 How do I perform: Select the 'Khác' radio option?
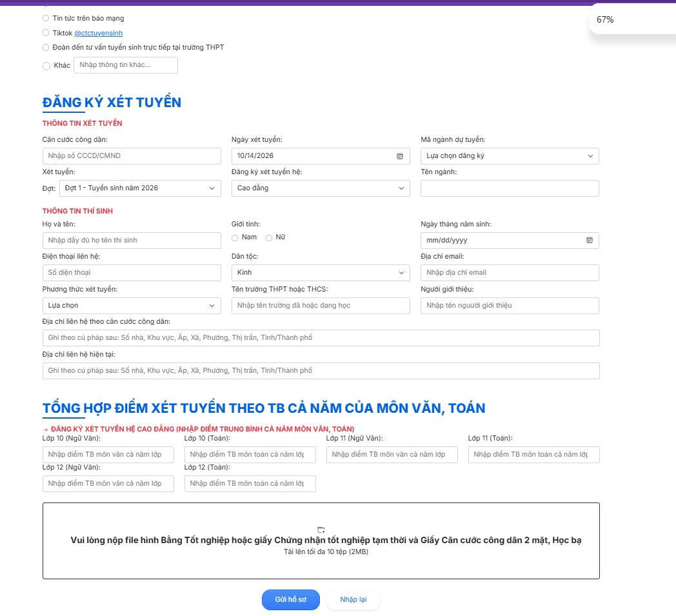coord(46,66)
